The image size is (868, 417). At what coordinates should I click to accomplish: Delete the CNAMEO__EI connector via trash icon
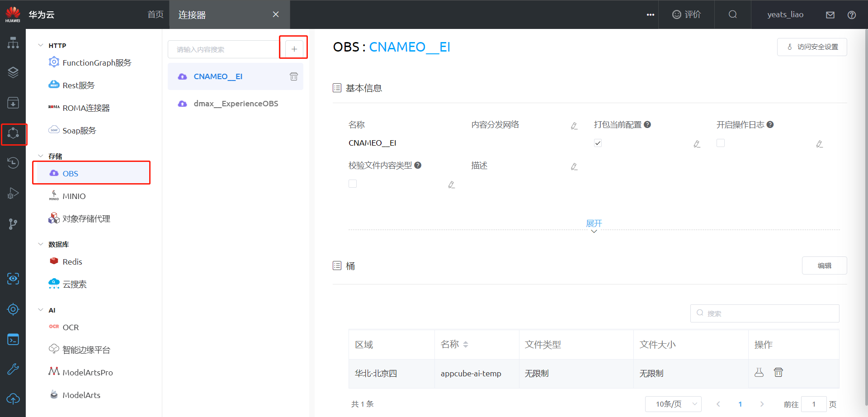click(x=294, y=76)
